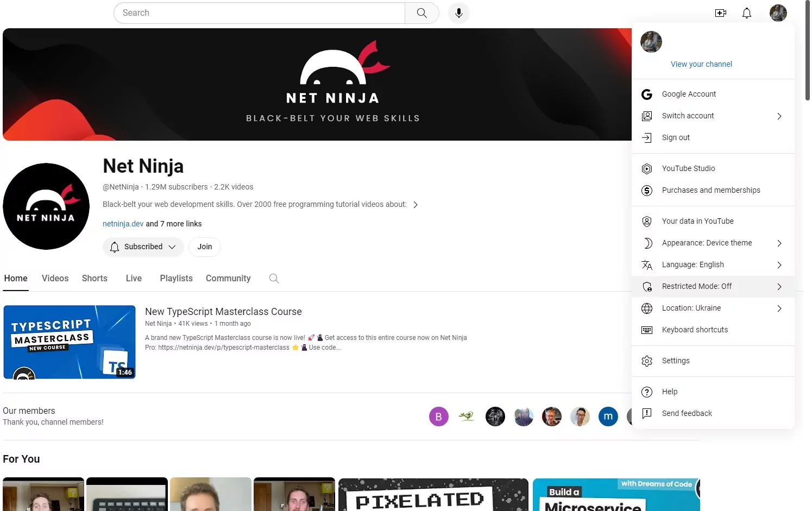Screen dimensions: 812x511
Task: Play the TypeScript Masterclass video thumbnail
Action: (x=70, y=342)
